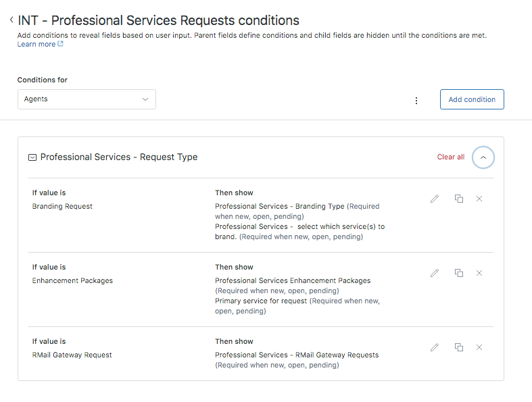Screen dimensions: 532x402
Task: Open the Conditions for Agents dropdown
Action: (87, 99)
